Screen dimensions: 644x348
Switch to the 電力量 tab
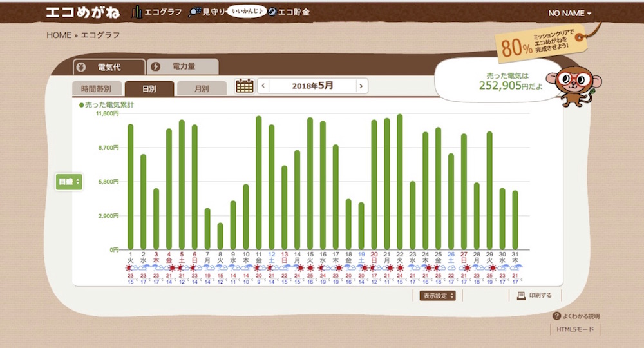coord(183,66)
